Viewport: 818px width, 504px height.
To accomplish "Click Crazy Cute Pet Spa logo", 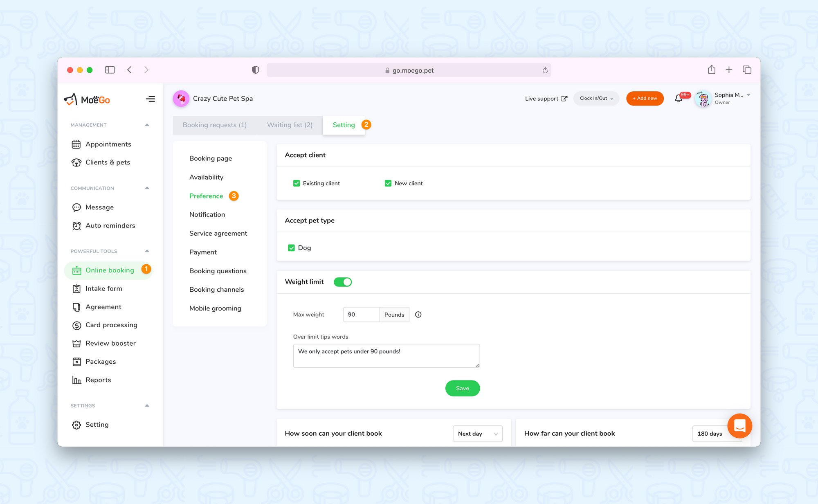I will (x=181, y=99).
